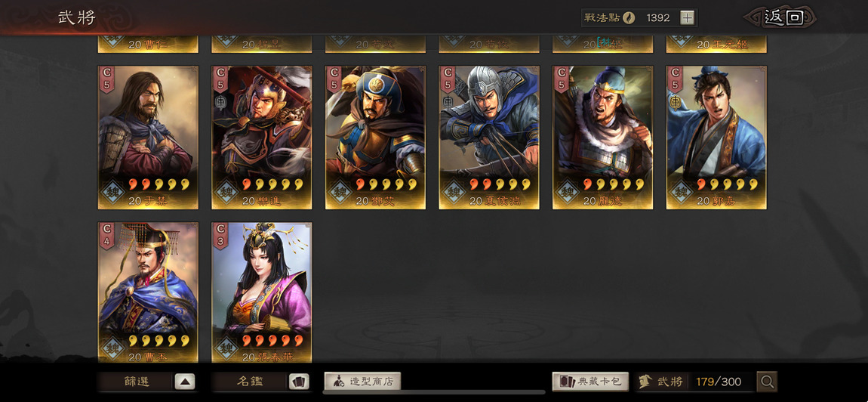Screen dimensions: 868x402
Task: Click the 戰法點 coin icon in the top bar
Action: (x=629, y=17)
